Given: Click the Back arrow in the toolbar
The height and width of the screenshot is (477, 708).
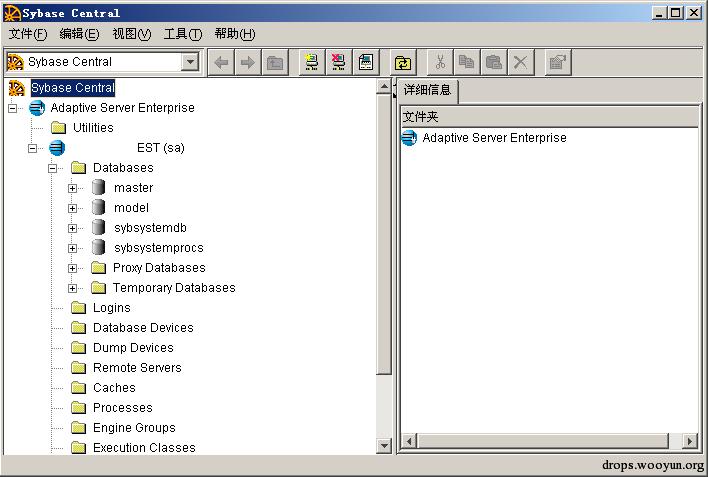Looking at the screenshot, I should click(x=221, y=62).
